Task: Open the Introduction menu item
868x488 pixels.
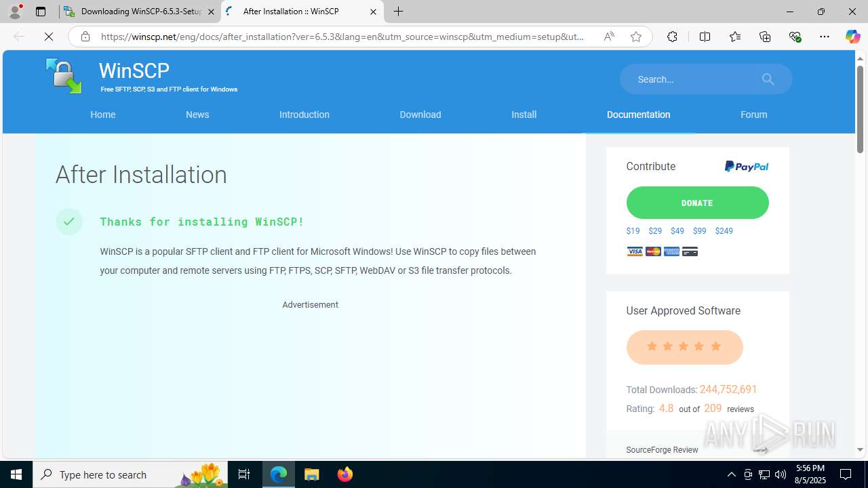Action: (304, 115)
